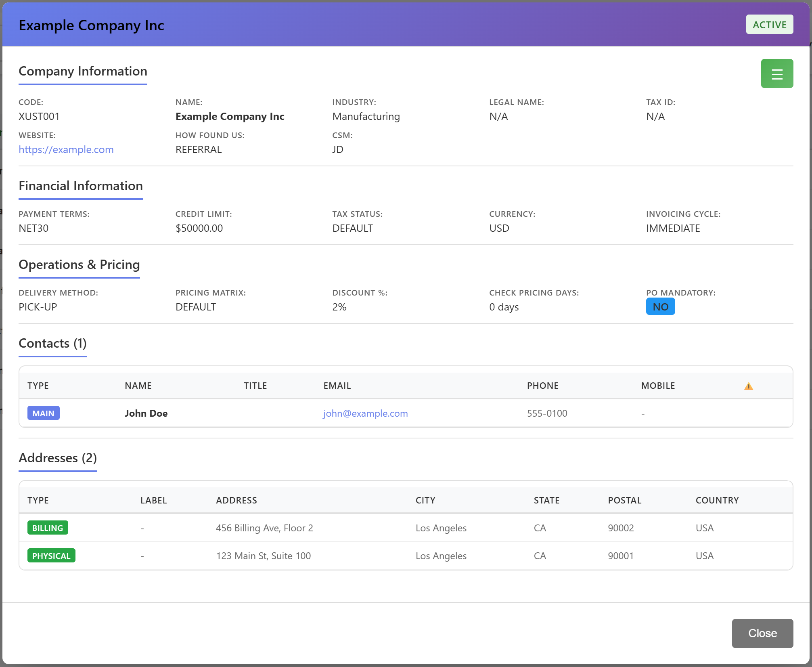Open the https://example.com website link
This screenshot has height=667, width=812.
click(66, 149)
